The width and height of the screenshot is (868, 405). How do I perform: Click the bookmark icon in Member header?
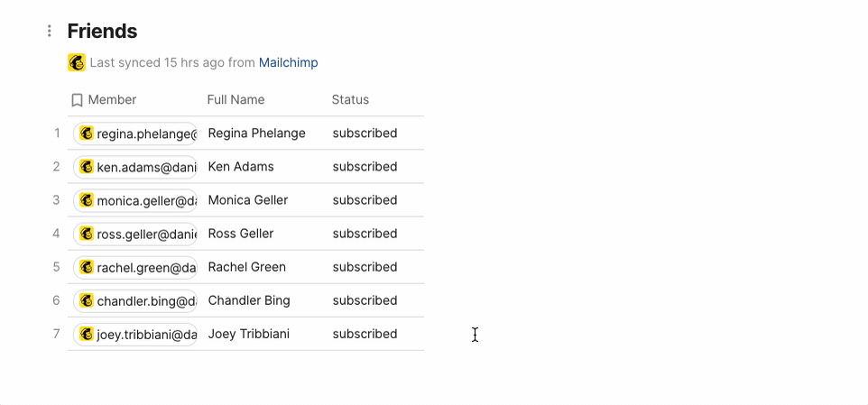[77, 100]
